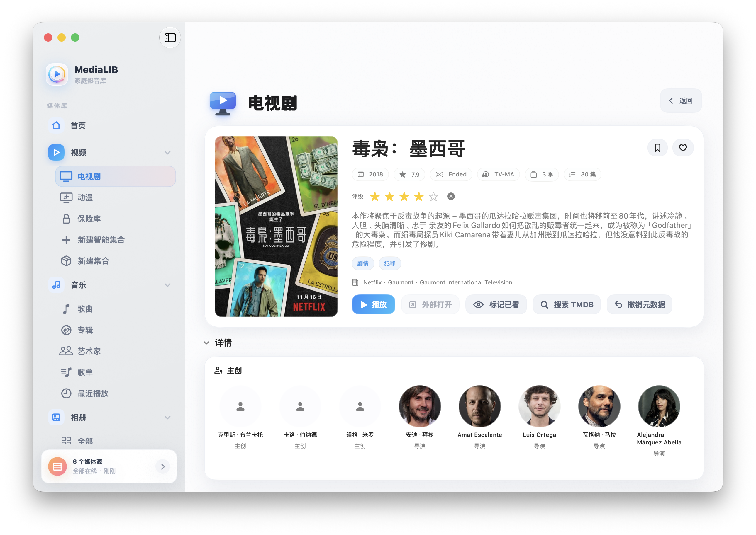Toggle the heart favorite icon
The width and height of the screenshot is (756, 535).
683,148
